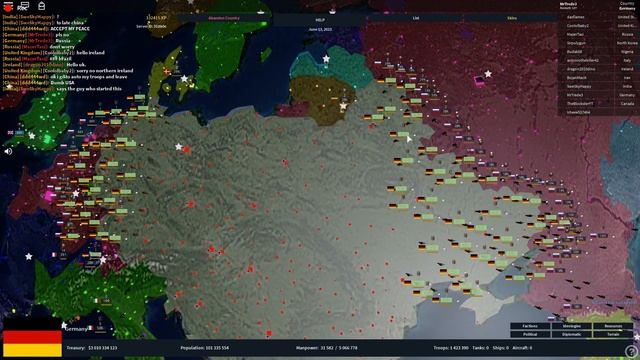Screen dimensions: 640x360
Task: Select the pink city marker near Moscow
Action: coord(479,80)
